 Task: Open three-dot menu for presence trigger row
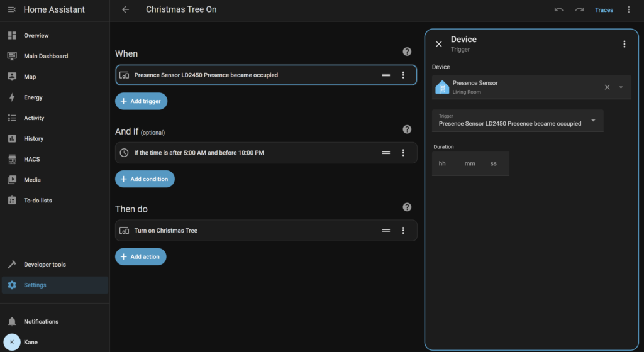pos(403,75)
